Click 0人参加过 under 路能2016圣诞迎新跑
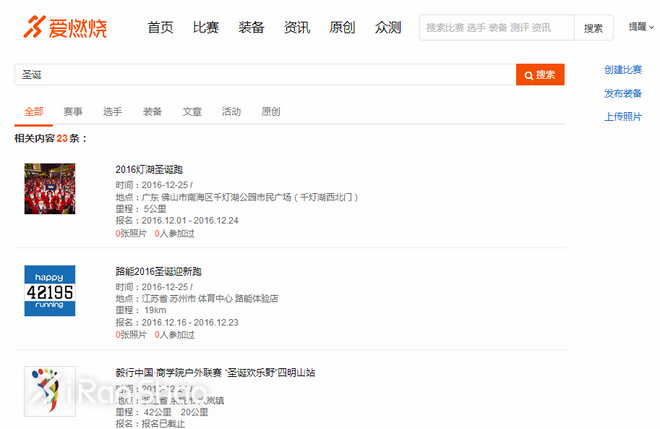The image size is (660, 429). pyautogui.click(x=174, y=335)
